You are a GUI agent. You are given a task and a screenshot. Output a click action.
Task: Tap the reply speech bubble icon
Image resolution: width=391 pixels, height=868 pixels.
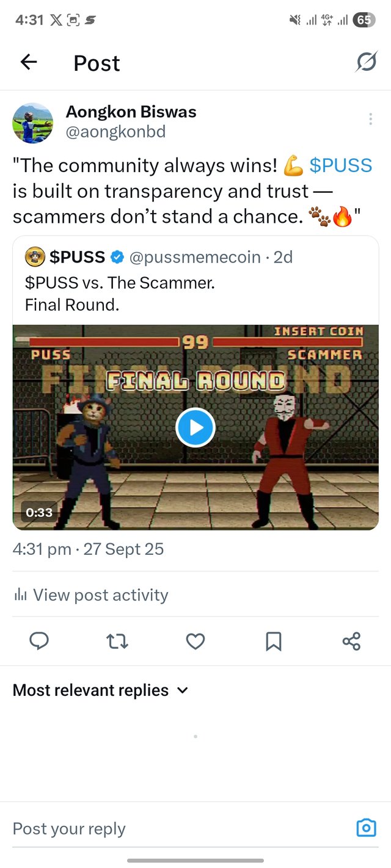coord(39,641)
